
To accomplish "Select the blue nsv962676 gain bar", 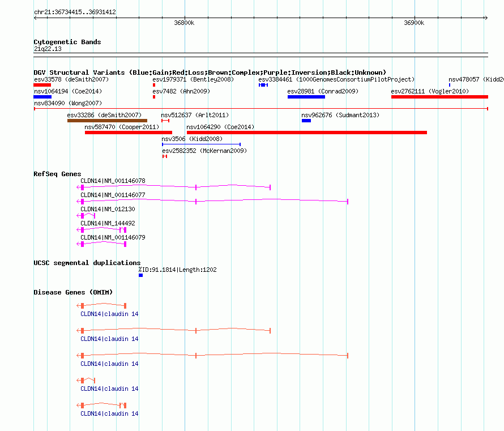I will (306, 121).
